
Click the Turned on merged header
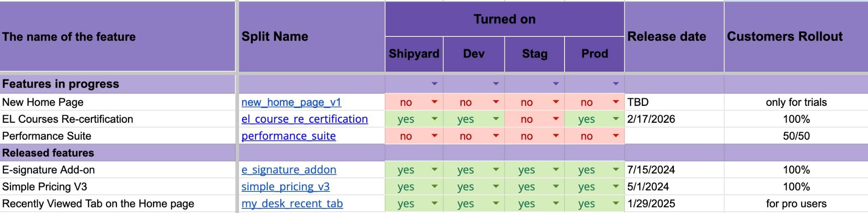[504, 19]
